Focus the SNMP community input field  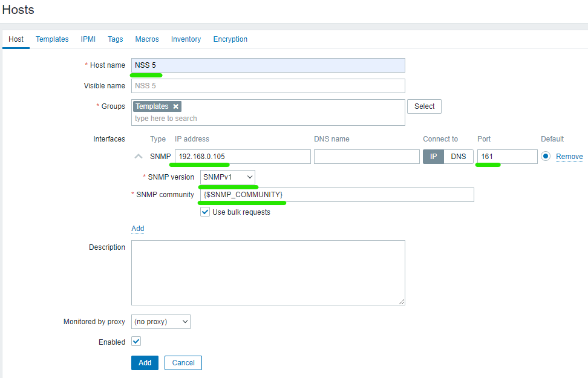point(336,195)
